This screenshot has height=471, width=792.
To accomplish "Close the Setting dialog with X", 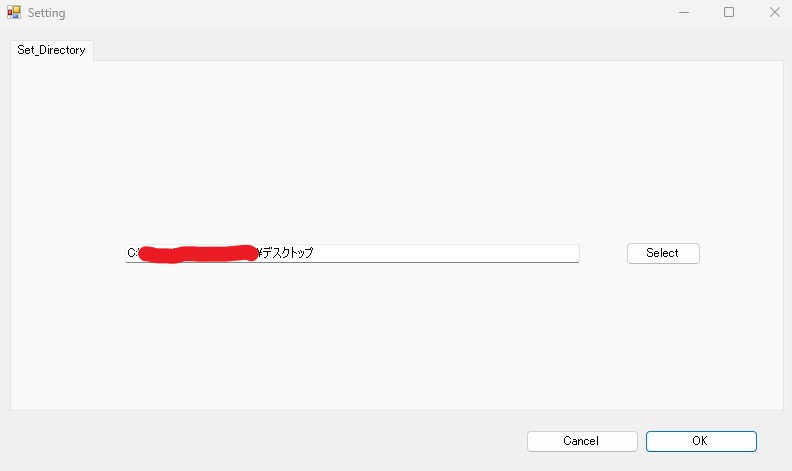I will [x=774, y=12].
